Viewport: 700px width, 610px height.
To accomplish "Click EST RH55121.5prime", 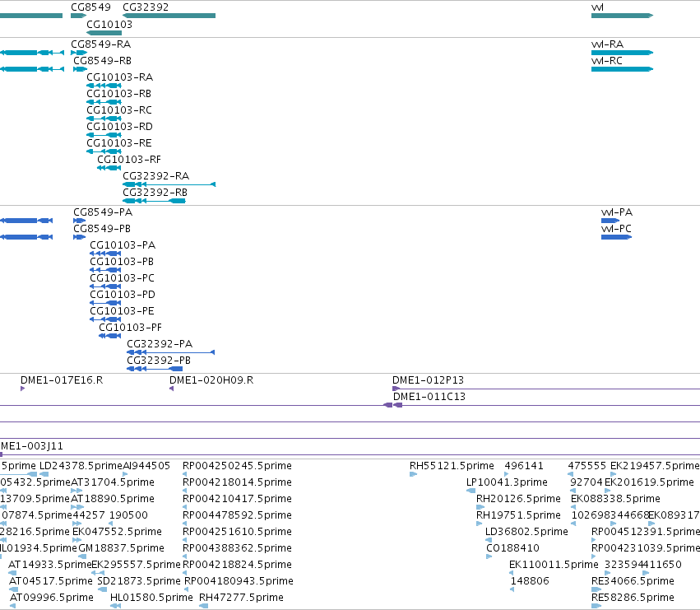I will 452,466.
